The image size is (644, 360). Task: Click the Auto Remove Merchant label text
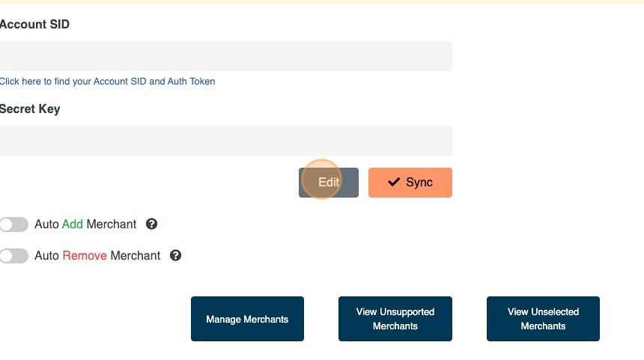click(x=97, y=256)
